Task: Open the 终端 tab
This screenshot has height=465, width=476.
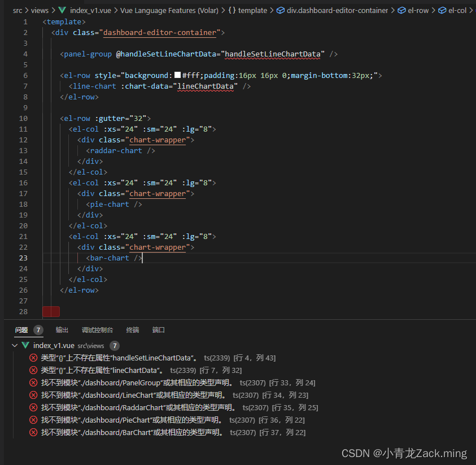Action: coord(132,330)
